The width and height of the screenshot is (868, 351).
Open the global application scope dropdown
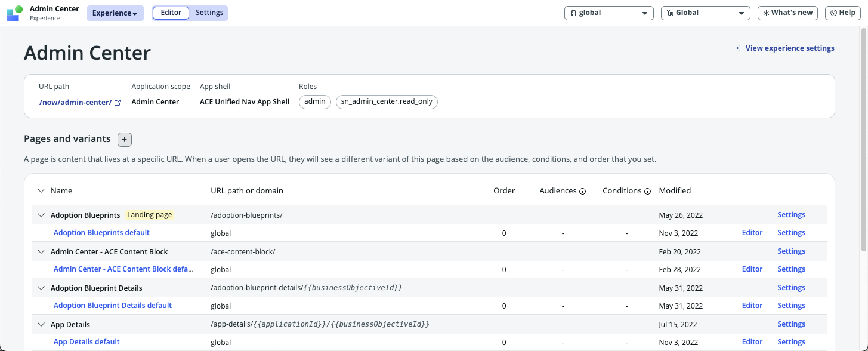click(x=609, y=13)
